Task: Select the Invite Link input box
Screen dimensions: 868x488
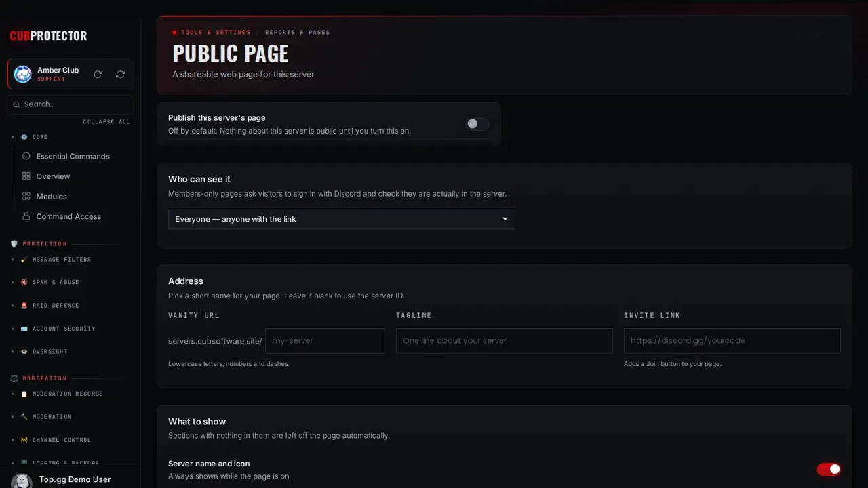Action: (x=732, y=341)
